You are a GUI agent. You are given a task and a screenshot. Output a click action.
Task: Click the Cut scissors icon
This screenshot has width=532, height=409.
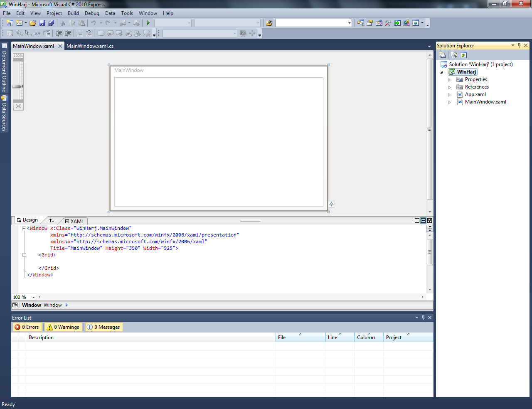tap(63, 23)
